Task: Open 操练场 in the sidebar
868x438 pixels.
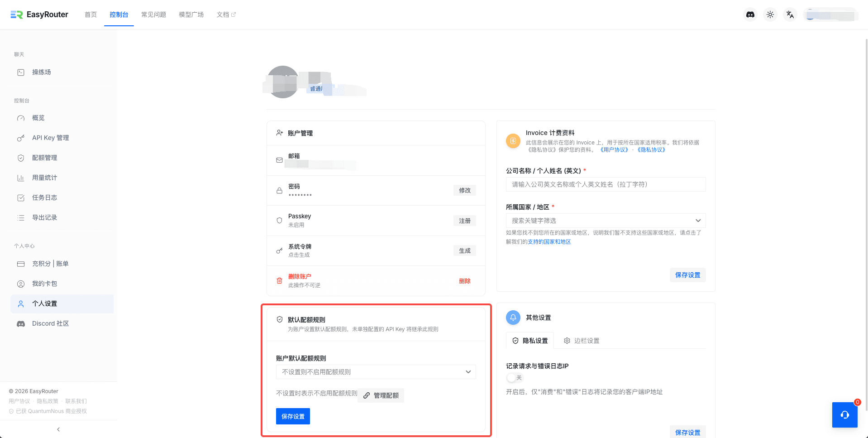Action: click(62, 72)
